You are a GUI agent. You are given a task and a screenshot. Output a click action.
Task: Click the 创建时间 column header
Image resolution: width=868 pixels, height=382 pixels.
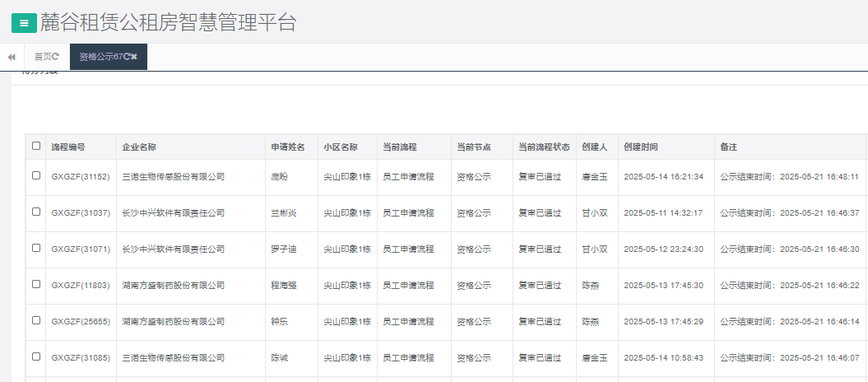click(x=641, y=147)
